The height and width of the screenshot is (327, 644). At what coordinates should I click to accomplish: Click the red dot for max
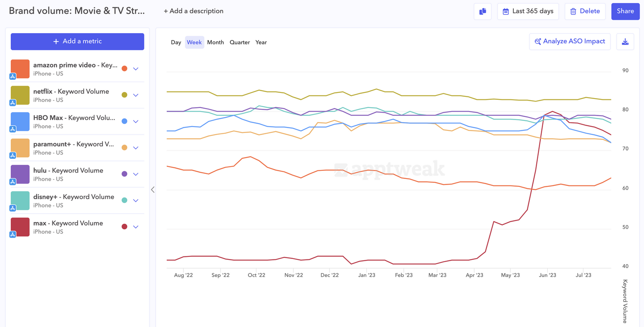pyautogui.click(x=125, y=227)
